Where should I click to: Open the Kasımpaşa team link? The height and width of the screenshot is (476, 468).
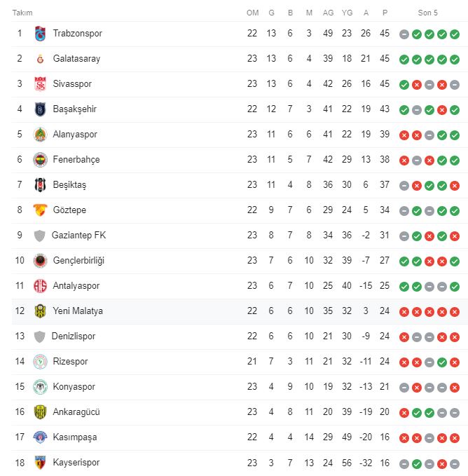[75, 437]
